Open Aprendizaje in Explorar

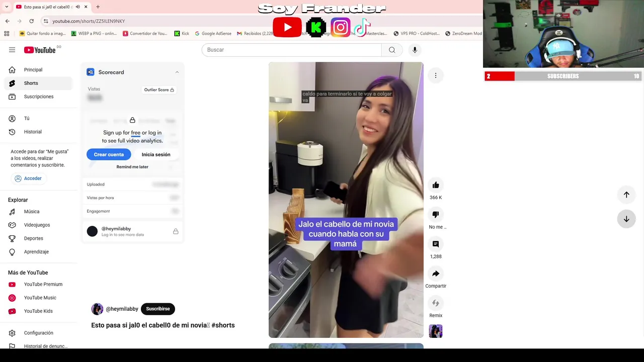pos(39,251)
